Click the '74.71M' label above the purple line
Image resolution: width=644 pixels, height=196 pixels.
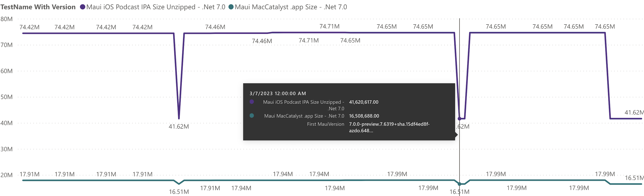330,26
